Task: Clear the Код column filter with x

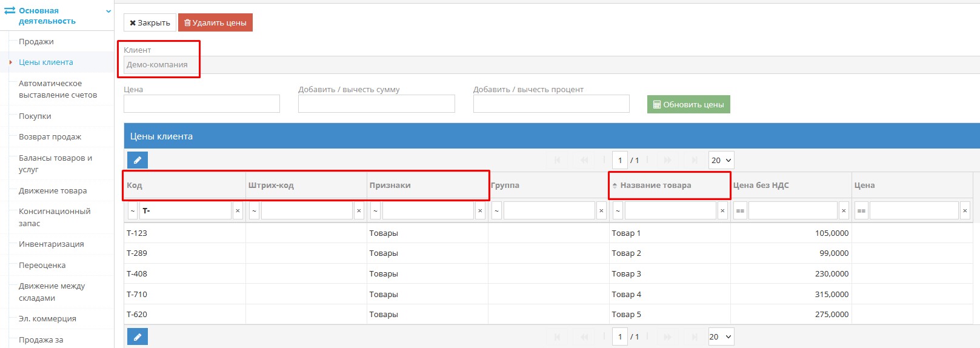Action: coord(238,211)
